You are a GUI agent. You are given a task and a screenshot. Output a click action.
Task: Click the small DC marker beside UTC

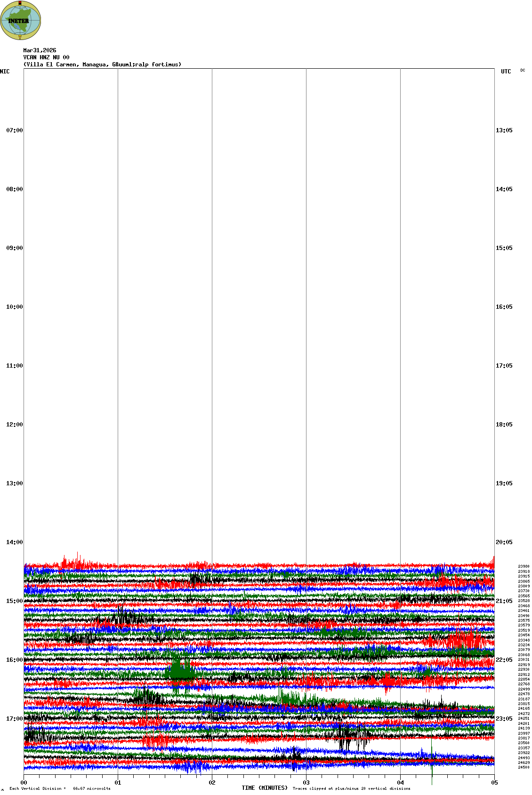(523, 70)
